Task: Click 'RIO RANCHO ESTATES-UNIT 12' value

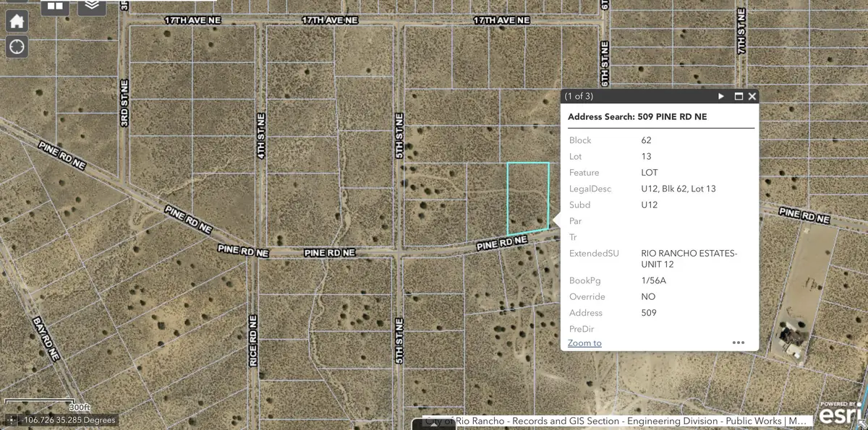Action: [689, 259]
